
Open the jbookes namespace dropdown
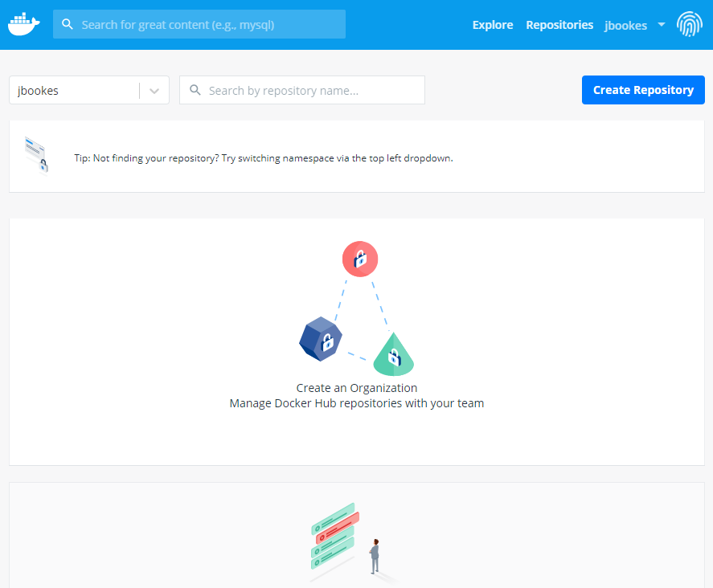point(89,90)
